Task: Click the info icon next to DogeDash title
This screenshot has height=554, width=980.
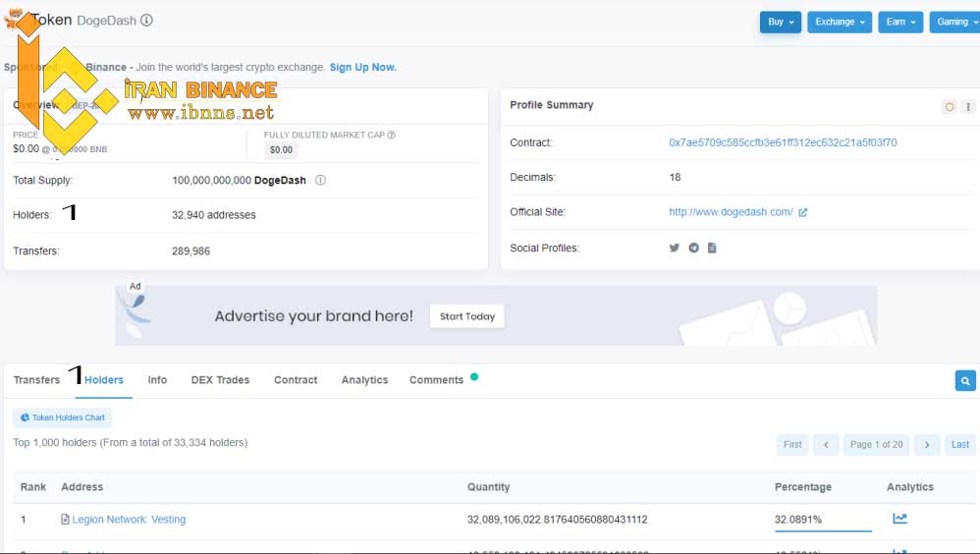Action: (146, 20)
